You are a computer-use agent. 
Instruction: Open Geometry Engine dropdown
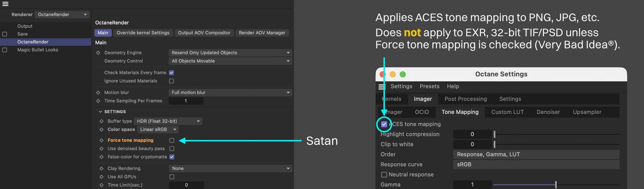pyautogui.click(x=230, y=53)
